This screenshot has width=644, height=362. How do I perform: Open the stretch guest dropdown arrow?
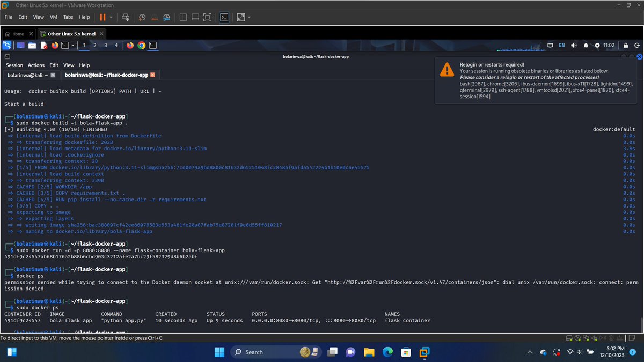(x=249, y=17)
